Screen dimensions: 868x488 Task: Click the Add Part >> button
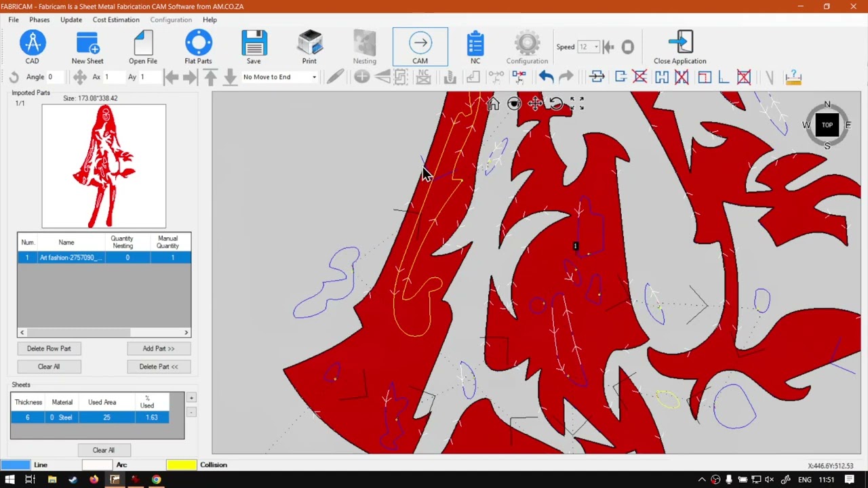tap(158, 348)
